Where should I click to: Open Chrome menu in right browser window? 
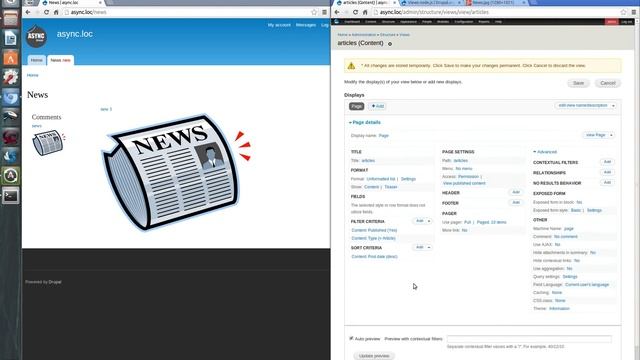click(x=634, y=12)
